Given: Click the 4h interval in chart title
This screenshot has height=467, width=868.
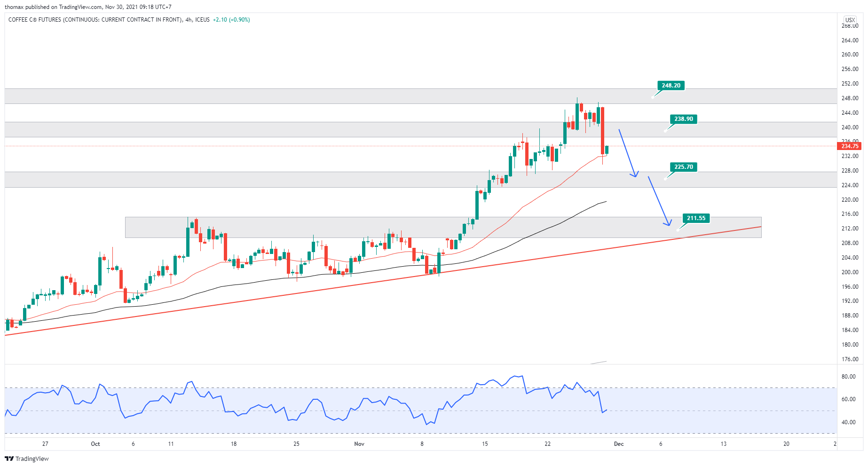Looking at the screenshot, I should point(189,20).
